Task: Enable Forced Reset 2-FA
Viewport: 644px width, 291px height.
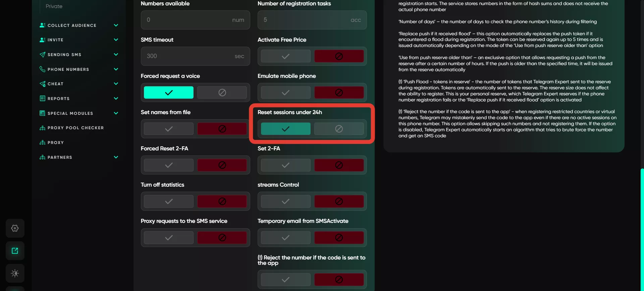Action: click(x=169, y=165)
